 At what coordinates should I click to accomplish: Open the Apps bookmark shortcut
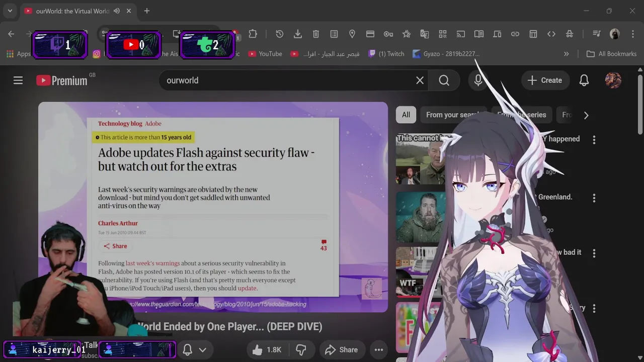click(x=19, y=54)
